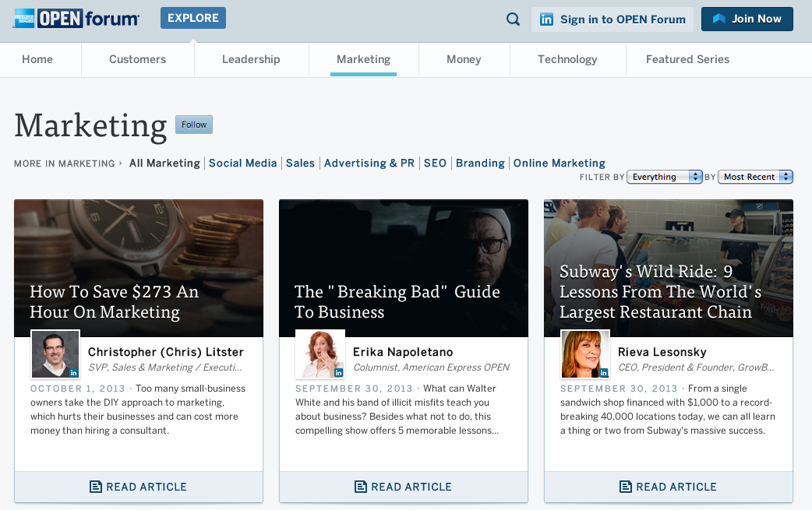Click article icon under Subway card

(x=626, y=487)
